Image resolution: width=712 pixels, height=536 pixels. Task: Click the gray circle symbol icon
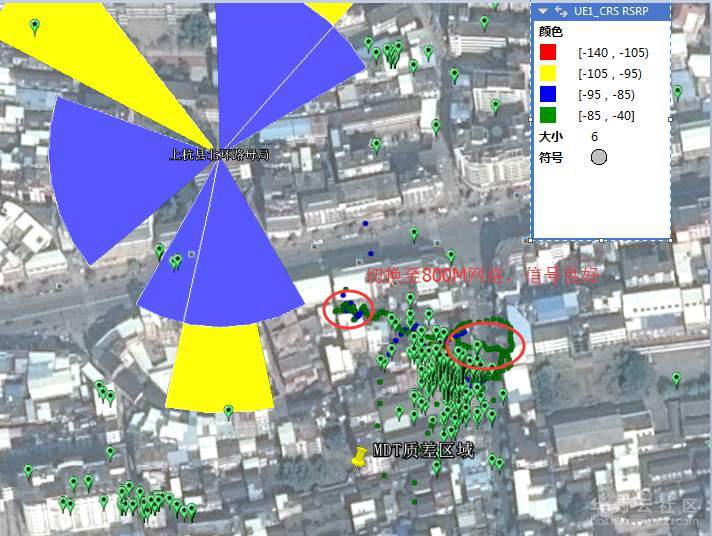[x=598, y=157]
